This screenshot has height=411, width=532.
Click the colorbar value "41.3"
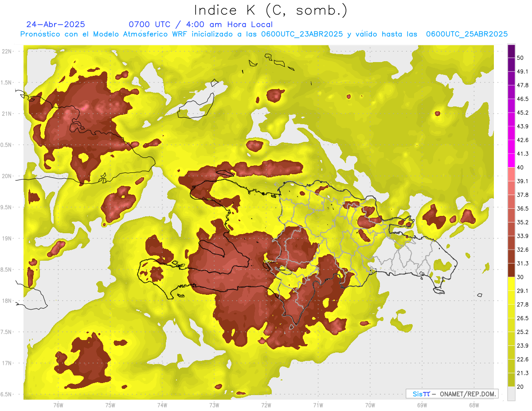523,154
